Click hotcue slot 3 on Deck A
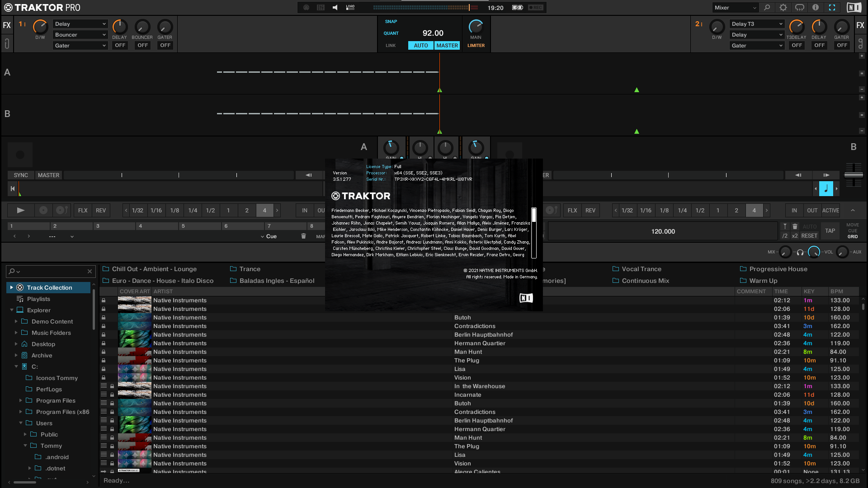The image size is (868, 488). [x=114, y=226]
